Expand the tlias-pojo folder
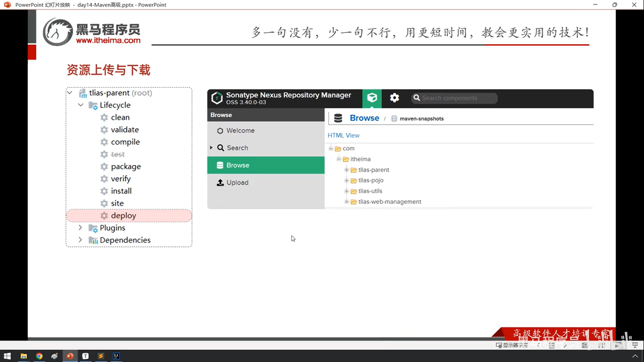 pos(347,180)
